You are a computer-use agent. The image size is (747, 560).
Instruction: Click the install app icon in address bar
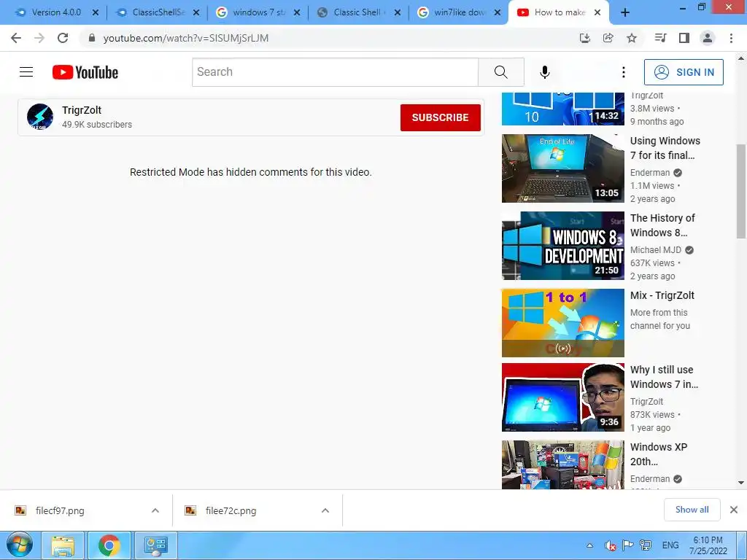[584, 38]
